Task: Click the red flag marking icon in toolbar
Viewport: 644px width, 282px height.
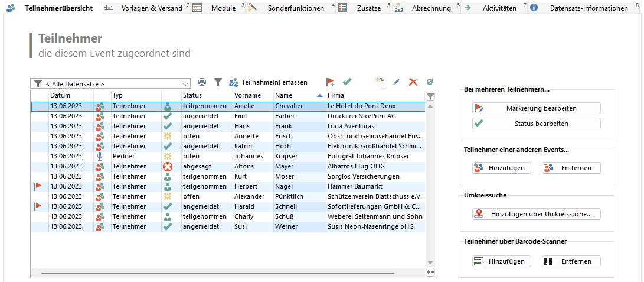Action: [331, 82]
